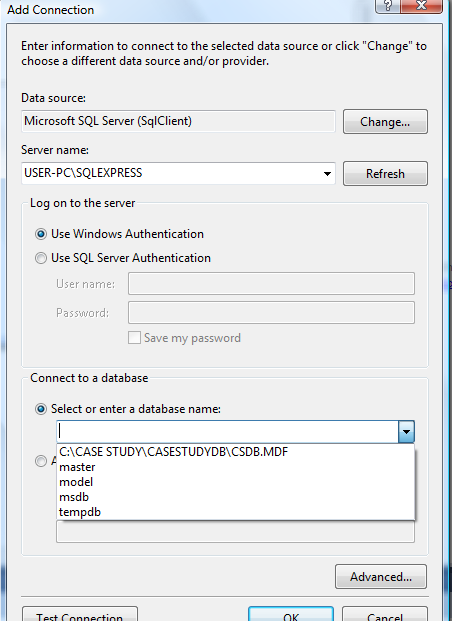Open the Advanced connection properties
452x621 pixels.
[381, 577]
